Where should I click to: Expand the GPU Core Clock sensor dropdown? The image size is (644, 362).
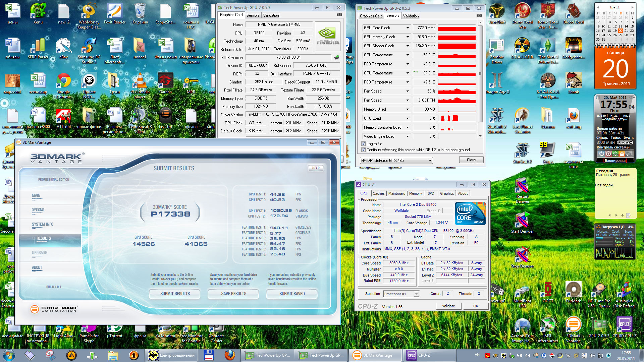pos(408,28)
